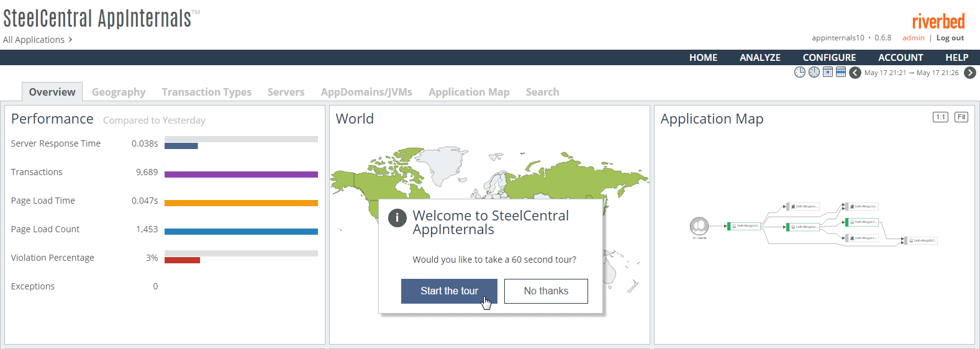Image resolution: width=980 pixels, height=349 pixels.
Task: Dismiss tour with No thanks button
Action: click(x=546, y=291)
